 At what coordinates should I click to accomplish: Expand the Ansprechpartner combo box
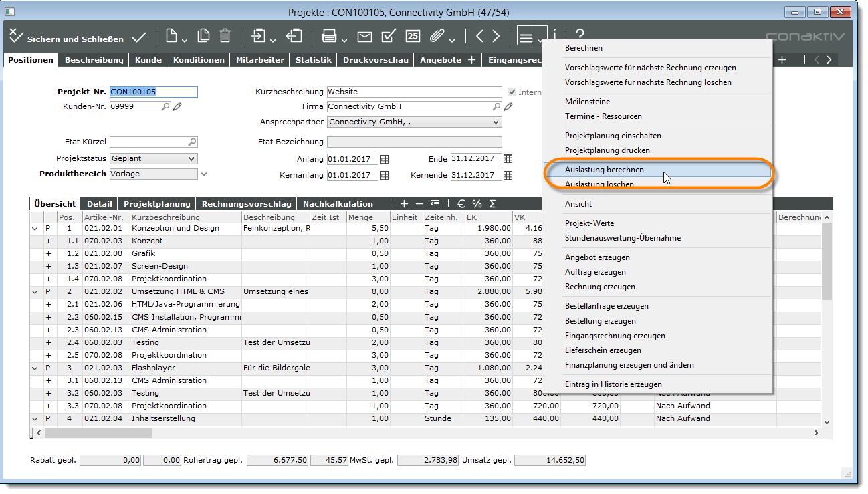496,122
